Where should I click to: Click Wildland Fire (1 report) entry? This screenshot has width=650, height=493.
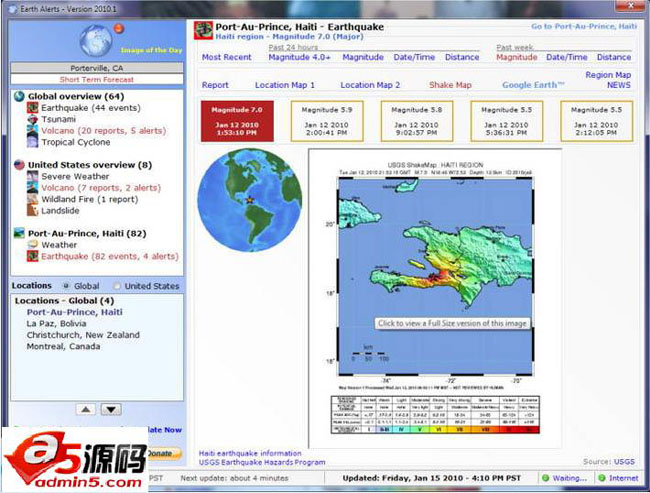90,199
